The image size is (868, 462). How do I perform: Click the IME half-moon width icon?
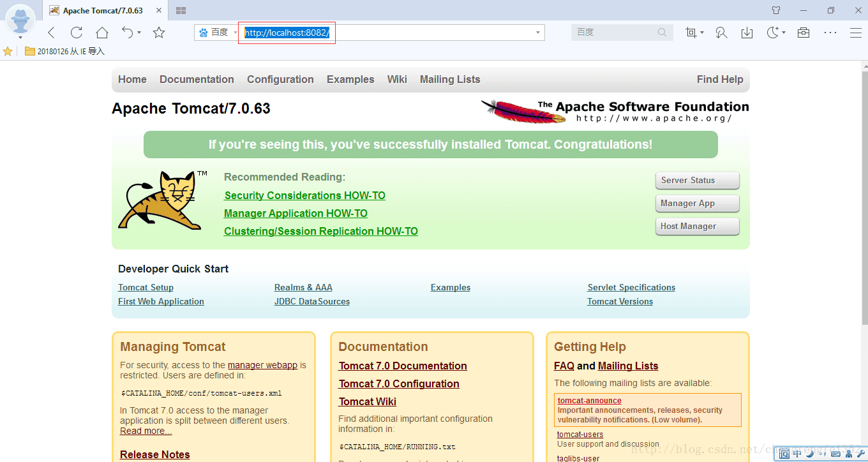click(809, 454)
